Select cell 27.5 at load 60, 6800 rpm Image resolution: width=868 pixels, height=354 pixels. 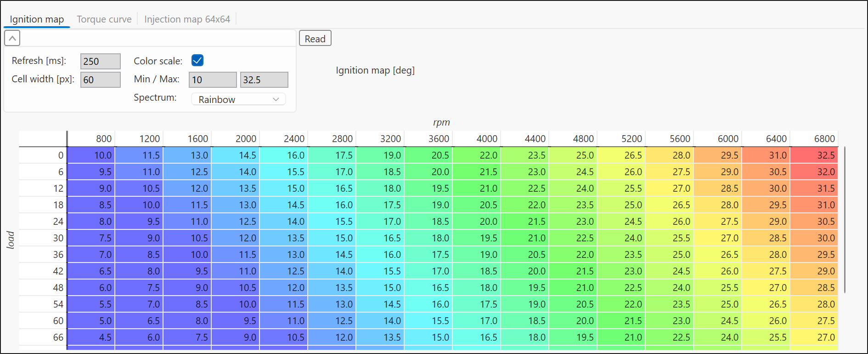click(814, 321)
